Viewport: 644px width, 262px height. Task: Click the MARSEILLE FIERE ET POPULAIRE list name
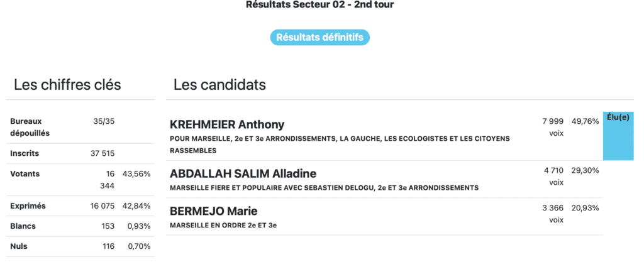click(324, 187)
